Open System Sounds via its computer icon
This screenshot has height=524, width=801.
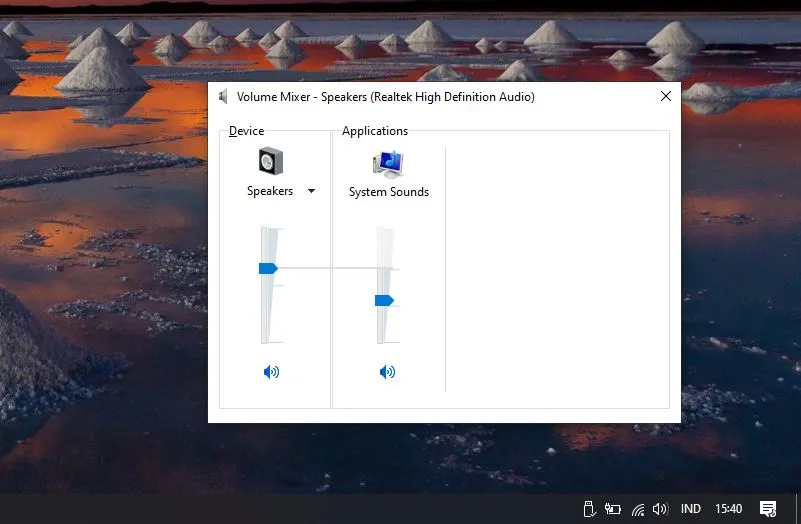(388, 163)
